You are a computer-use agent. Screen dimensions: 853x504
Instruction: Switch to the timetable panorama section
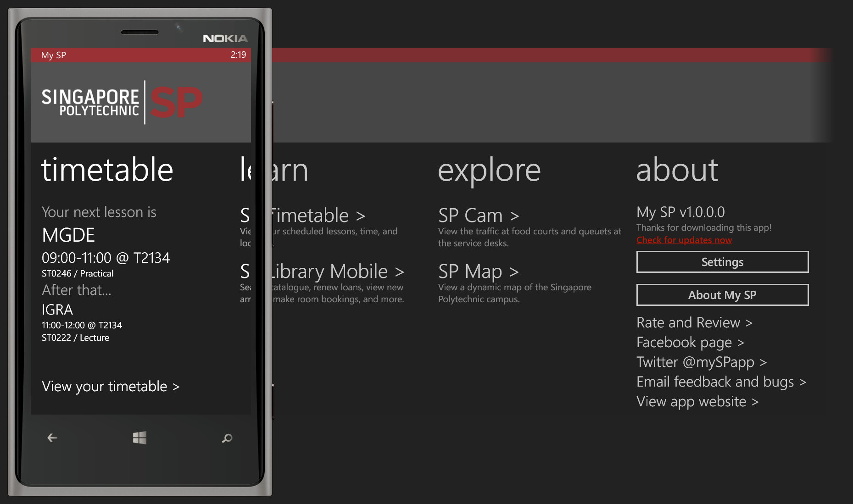click(107, 170)
